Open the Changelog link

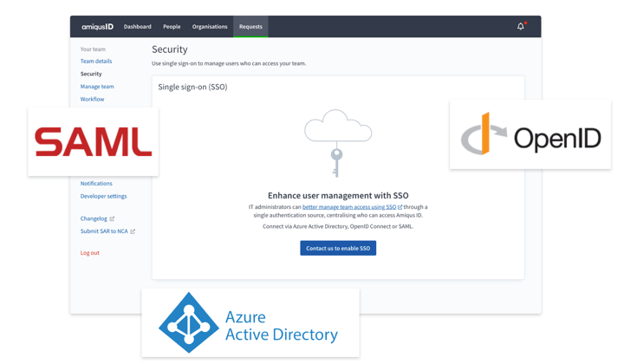click(94, 218)
